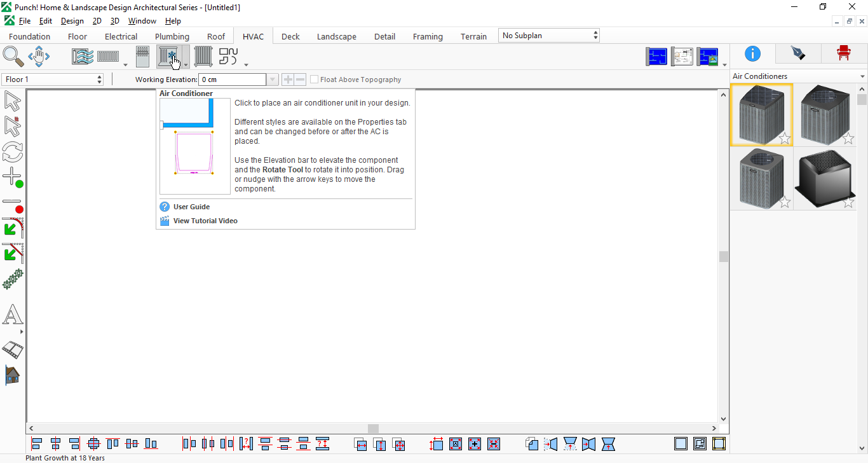
Task: Open the Working Elevation dropdown arrow
Action: pyautogui.click(x=273, y=79)
